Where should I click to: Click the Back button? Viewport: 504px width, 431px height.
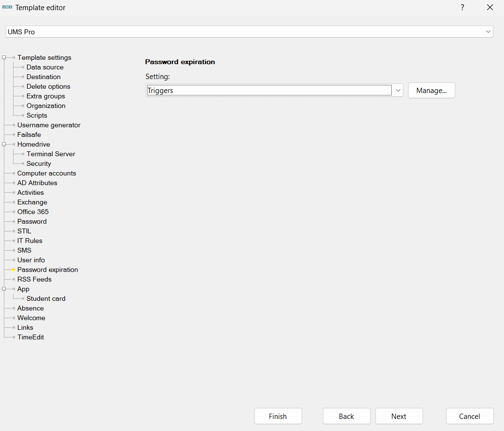point(346,417)
